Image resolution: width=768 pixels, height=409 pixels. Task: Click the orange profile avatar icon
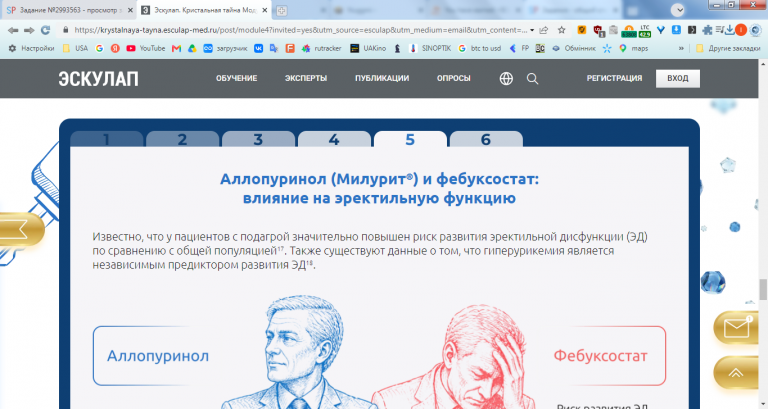click(741, 30)
